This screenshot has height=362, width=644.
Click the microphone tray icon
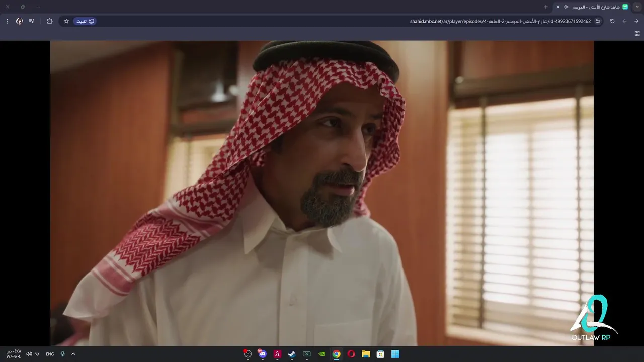tap(63, 354)
